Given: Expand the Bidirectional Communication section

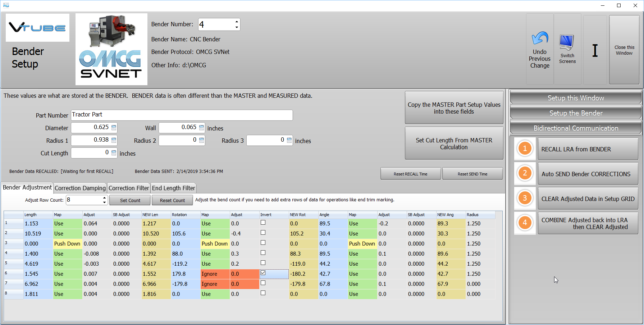Looking at the screenshot, I should pyautogui.click(x=575, y=128).
